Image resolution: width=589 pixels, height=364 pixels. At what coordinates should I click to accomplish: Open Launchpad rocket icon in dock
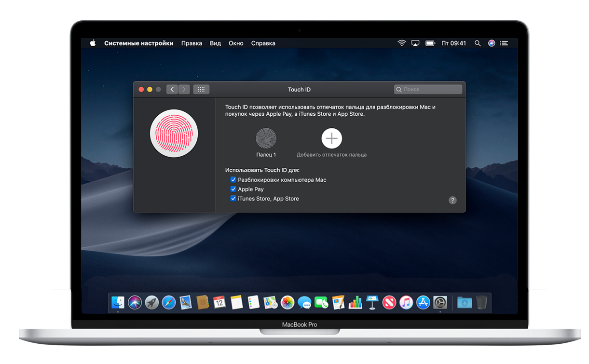(152, 302)
